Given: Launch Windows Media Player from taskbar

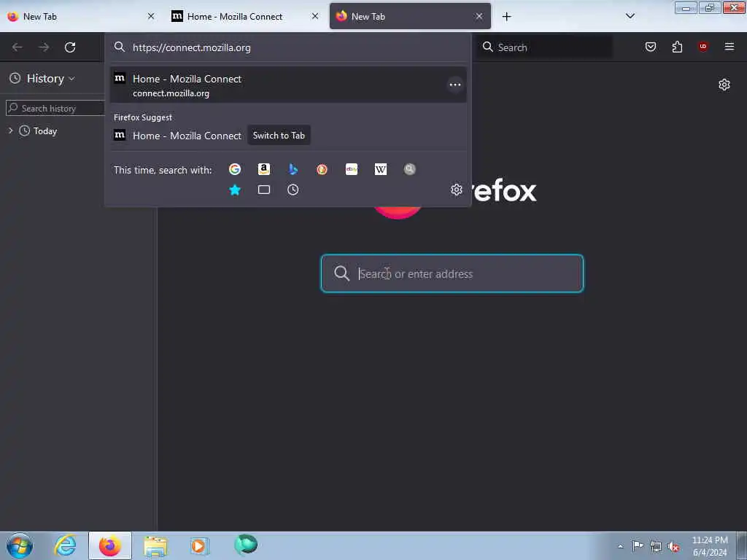Looking at the screenshot, I should click(199, 545).
